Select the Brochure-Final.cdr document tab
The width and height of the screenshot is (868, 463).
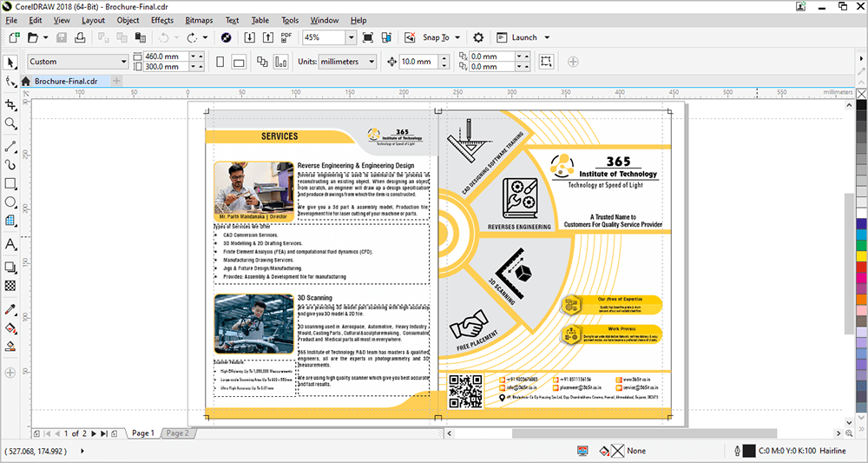pos(70,81)
